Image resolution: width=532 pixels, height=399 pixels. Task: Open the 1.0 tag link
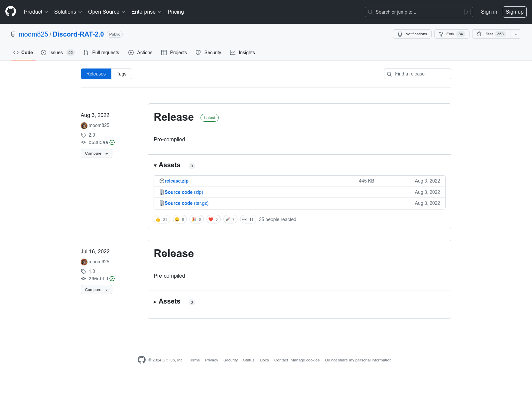(x=92, y=271)
